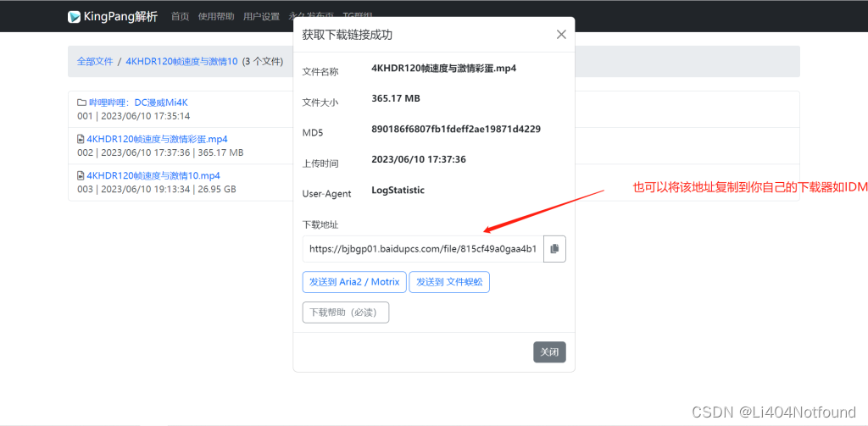Open 下载帮助（必读） button

(346, 312)
